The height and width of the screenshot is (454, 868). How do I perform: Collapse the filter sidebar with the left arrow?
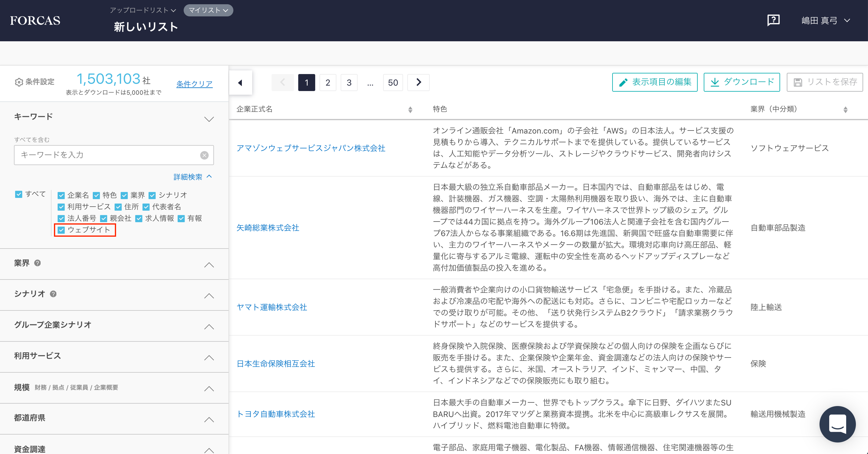pos(240,83)
